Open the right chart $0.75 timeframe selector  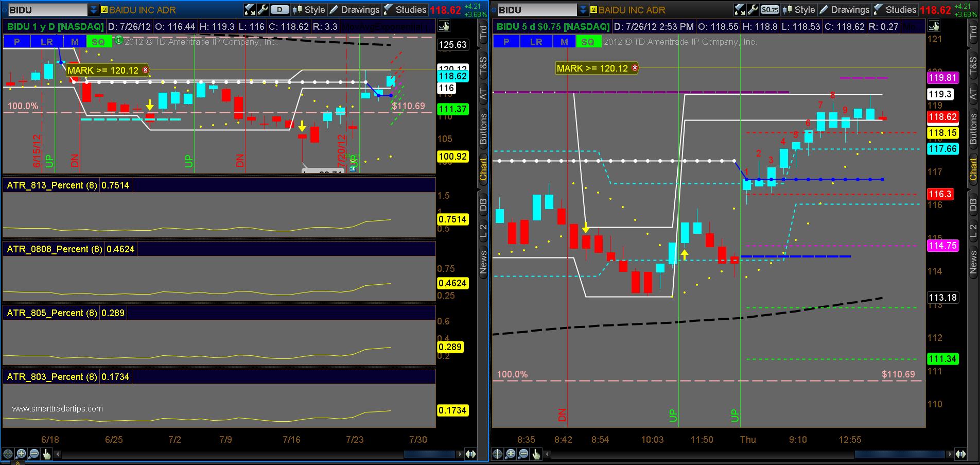tap(769, 10)
